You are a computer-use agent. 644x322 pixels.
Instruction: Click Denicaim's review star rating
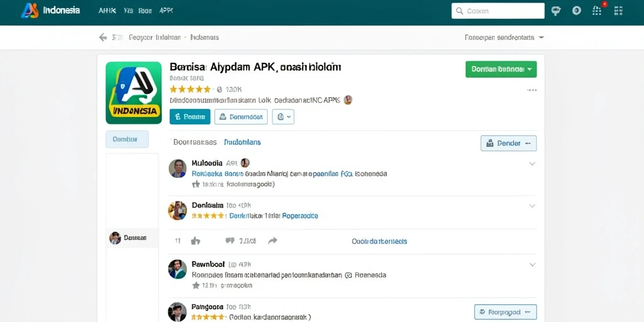209,216
